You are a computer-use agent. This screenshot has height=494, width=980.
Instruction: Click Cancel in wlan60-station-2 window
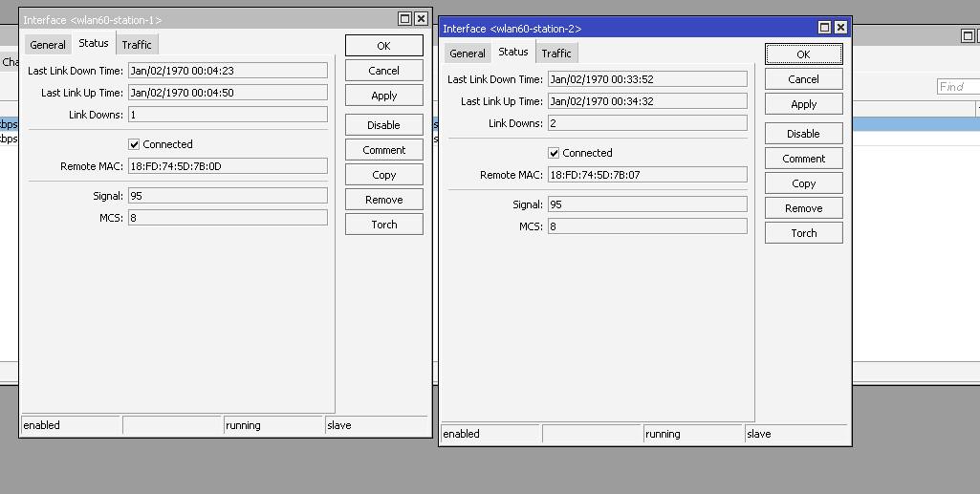coord(804,79)
